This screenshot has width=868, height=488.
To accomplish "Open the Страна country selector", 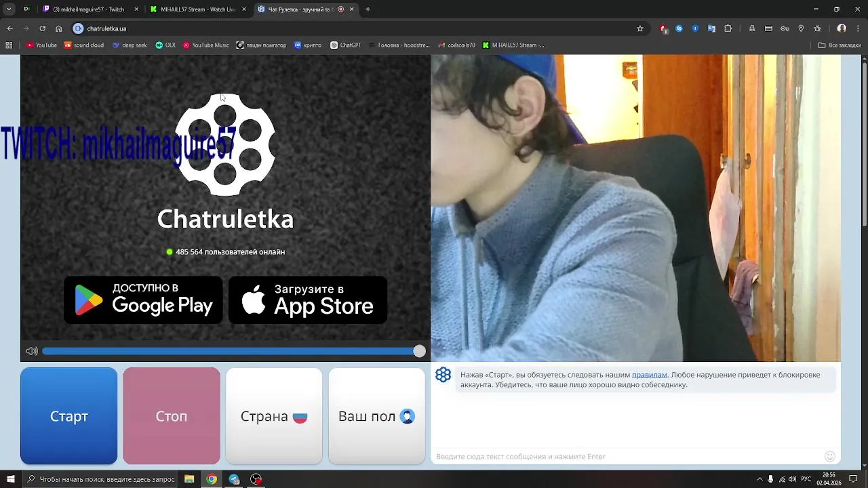I will [274, 416].
